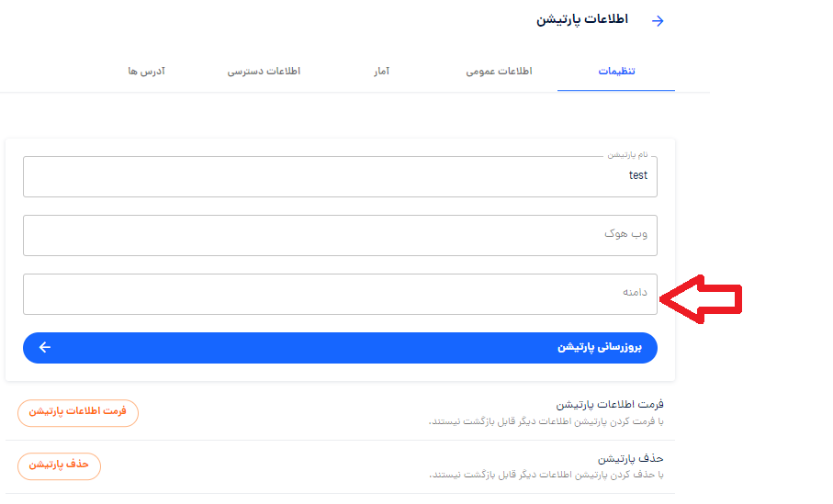Click the فرمت اطلاعات پارتیشن section heading

610,405
